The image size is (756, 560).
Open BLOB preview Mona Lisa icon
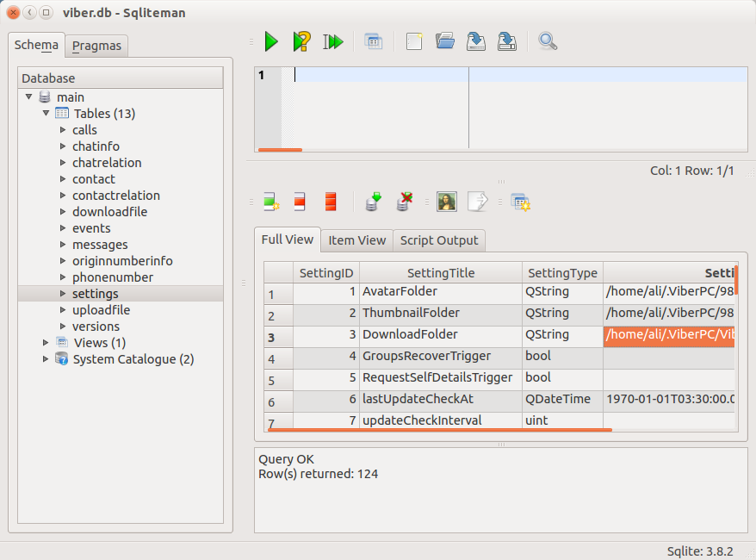tap(447, 202)
